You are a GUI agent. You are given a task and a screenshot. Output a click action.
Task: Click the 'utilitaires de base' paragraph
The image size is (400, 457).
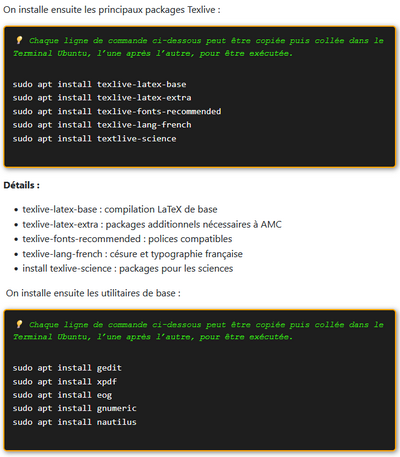click(93, 293)
